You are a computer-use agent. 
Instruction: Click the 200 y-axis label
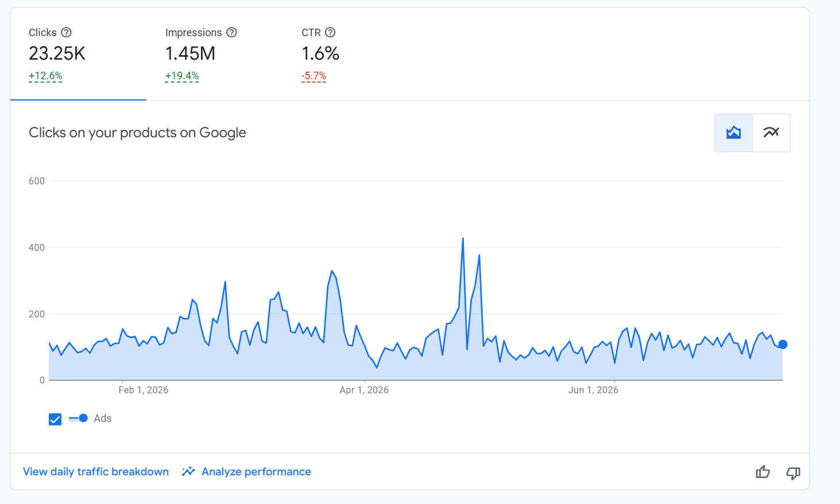(37, 314)
